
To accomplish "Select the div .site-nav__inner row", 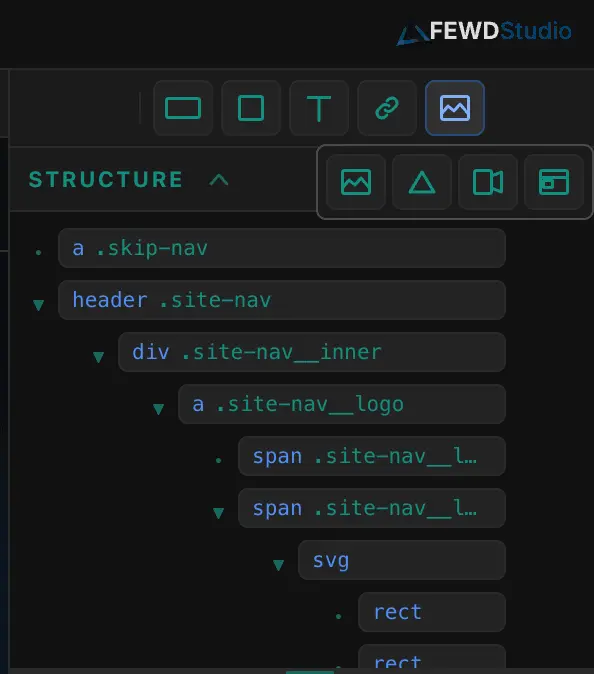I will point(312,352).
